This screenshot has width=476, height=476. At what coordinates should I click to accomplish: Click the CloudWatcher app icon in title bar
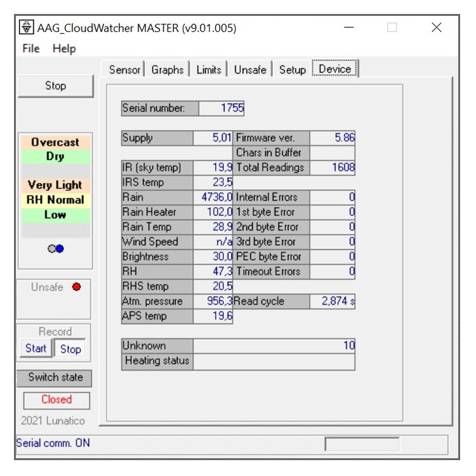click(27, 28)
